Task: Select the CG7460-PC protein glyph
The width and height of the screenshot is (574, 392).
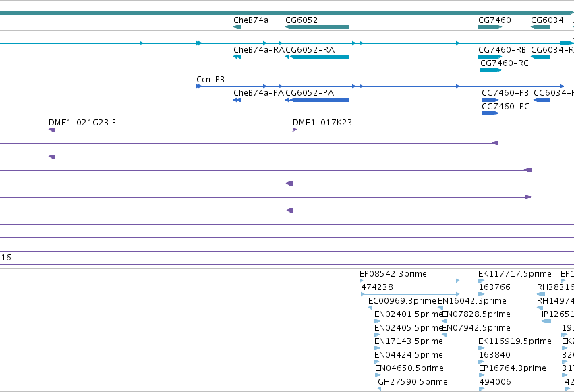Action: 490,113
